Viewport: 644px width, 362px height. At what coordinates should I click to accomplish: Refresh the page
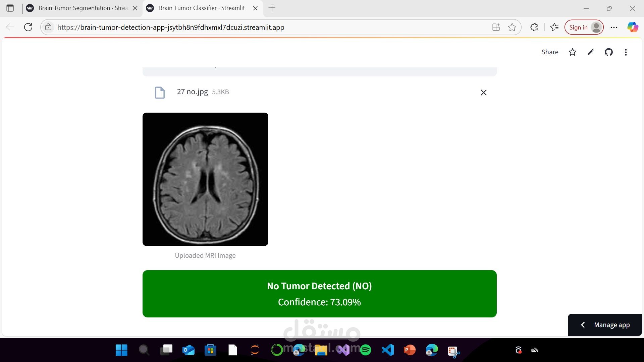click(28, 27)
